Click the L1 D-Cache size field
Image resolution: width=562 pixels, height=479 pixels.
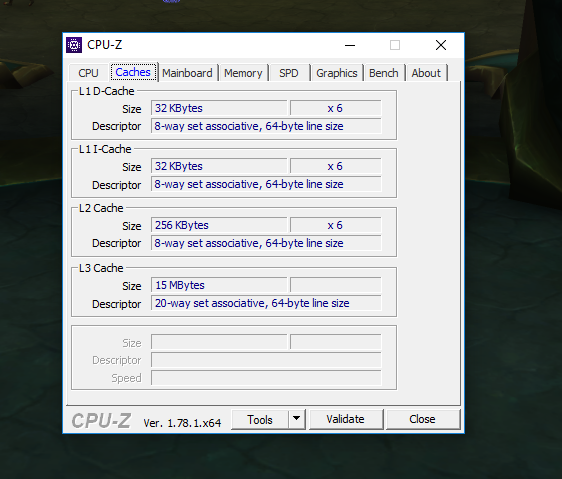tap(219, 108)
